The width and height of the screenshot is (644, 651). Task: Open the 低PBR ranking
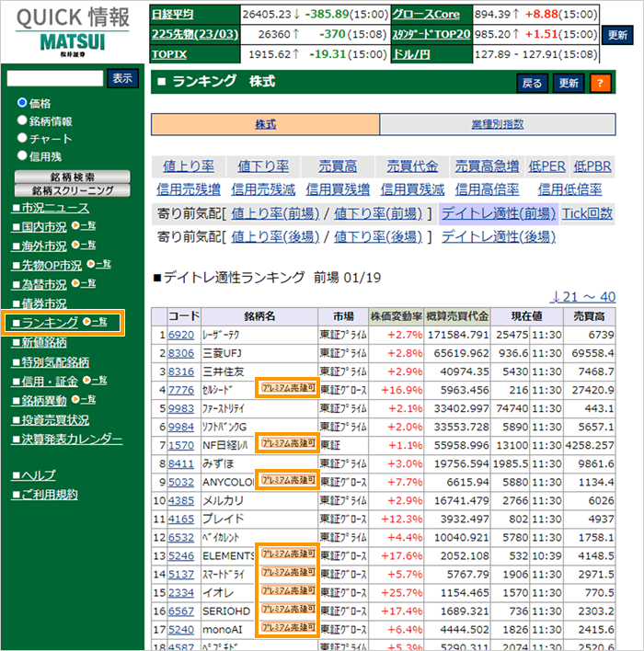[x=592, y=166]
